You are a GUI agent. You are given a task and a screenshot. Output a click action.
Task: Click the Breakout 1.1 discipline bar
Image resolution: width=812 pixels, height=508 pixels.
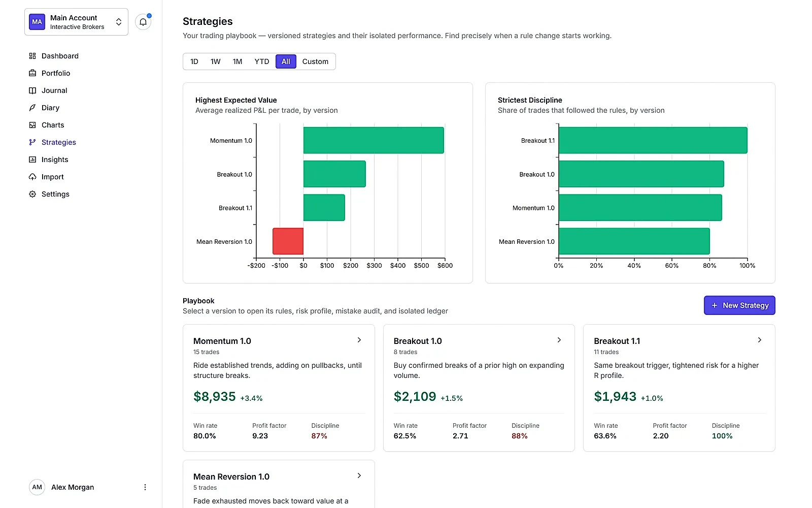pos(653,140)
